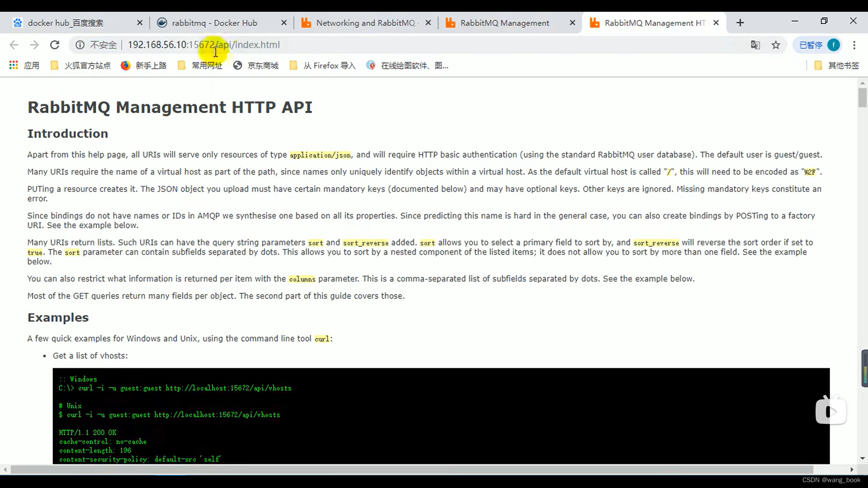
Task: Click the 'HTTP/1.1 200 OK' line in code block
Action: click(88, 432)
